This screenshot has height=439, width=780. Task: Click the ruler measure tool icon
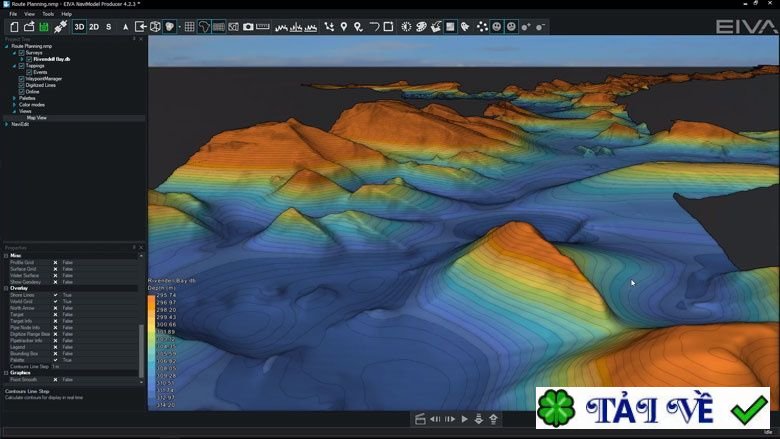pos(263,27)
